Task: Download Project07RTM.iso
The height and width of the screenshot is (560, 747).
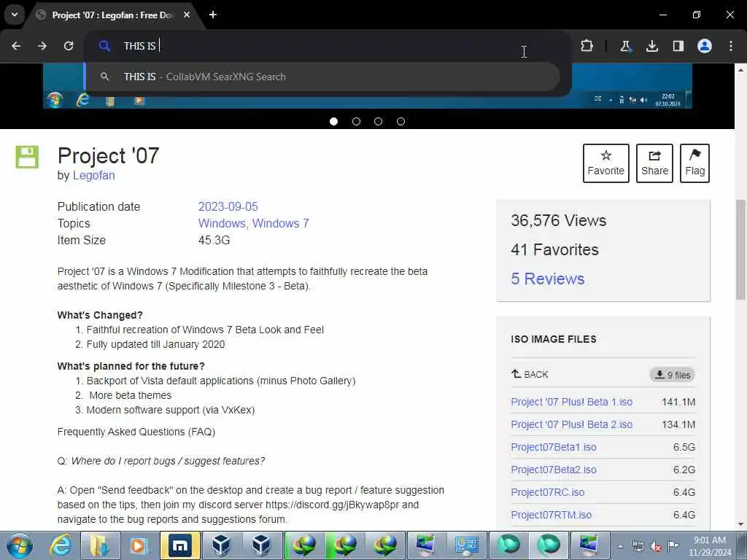Action: (x=551, y=515)
